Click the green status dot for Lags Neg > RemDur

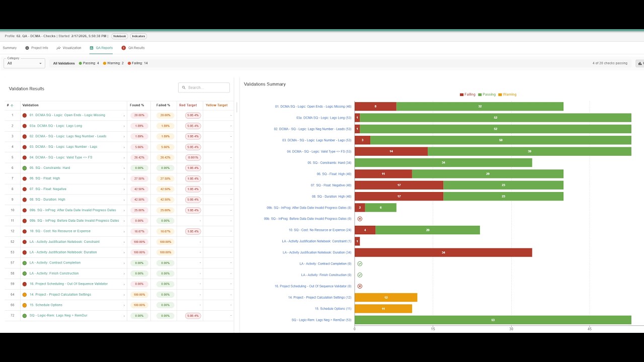25,316
